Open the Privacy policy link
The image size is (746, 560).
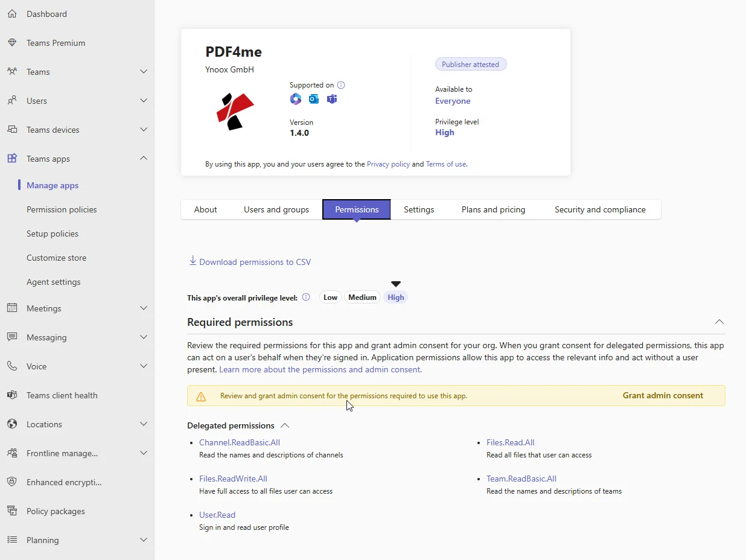(x=388, y=164)
